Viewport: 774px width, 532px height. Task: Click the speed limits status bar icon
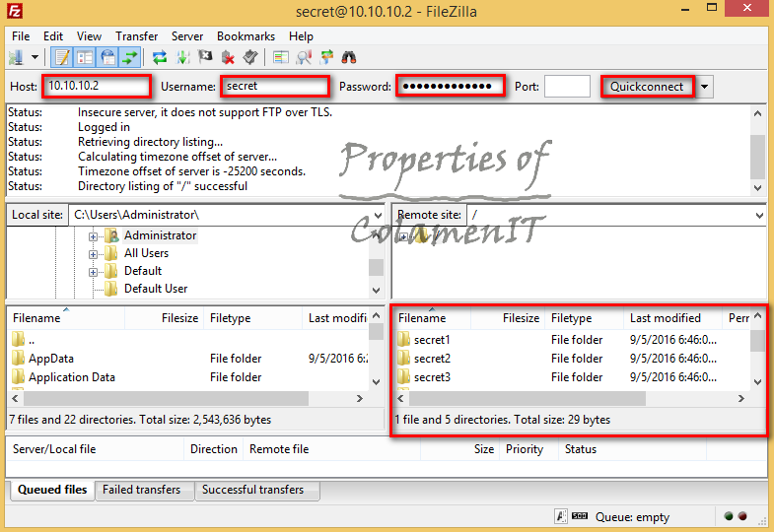click(580, 516)
